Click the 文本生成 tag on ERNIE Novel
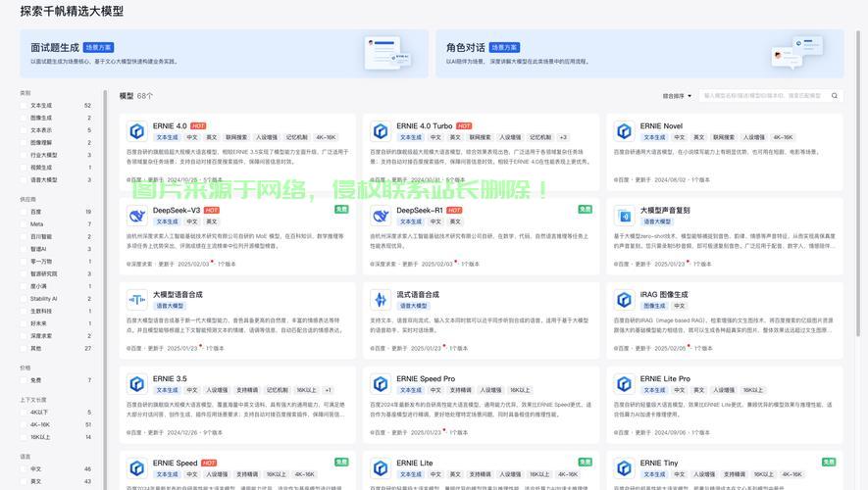Viewport: 868px width, 490px height. pos(654,137)
